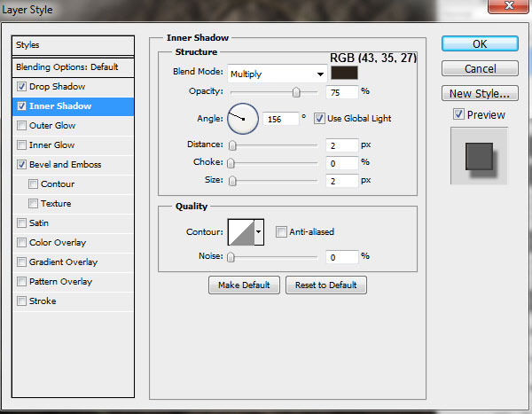
Task: Click the Angle value field showing 156
Action: [281, 119]
